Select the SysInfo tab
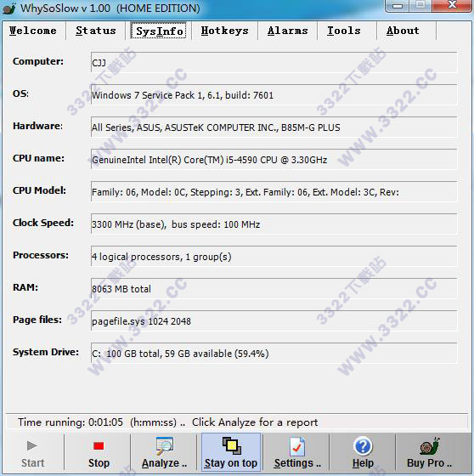Viewport: 474px width, 476px height. tap(159, 31)
